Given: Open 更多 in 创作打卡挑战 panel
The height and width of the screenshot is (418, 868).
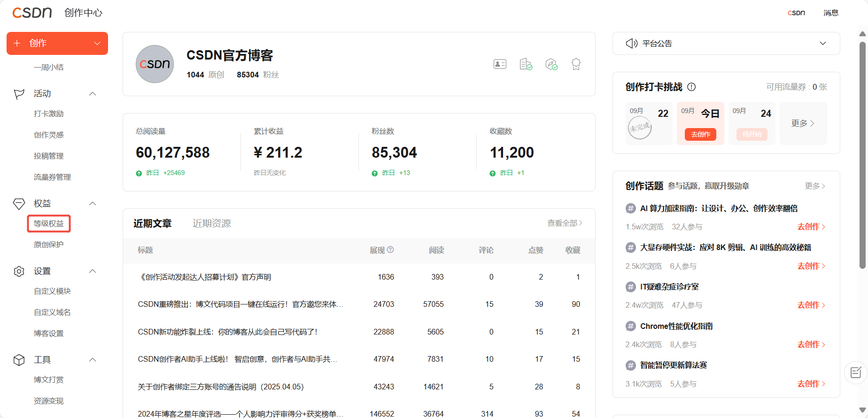Looking at the screenshot, I should [x=803, y=123].
